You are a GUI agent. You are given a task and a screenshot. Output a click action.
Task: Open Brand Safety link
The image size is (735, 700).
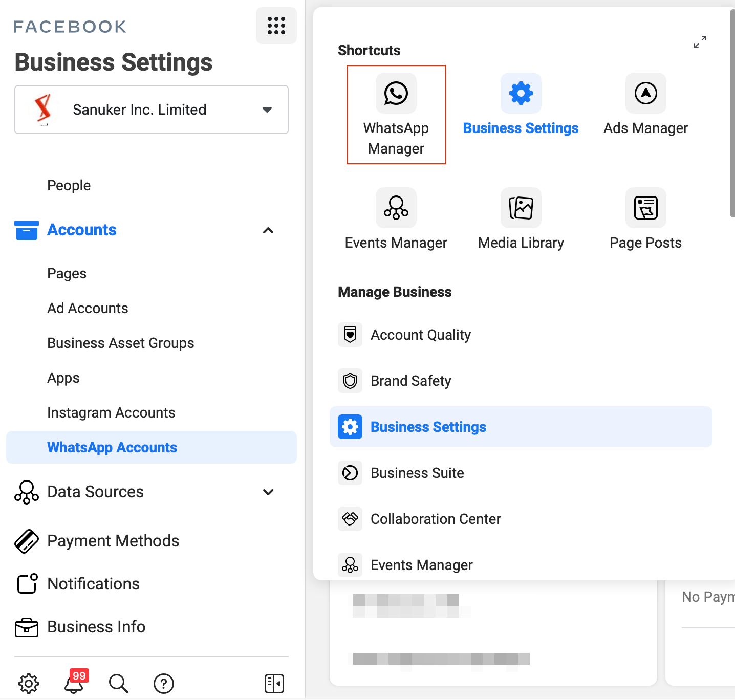[411, 381]
